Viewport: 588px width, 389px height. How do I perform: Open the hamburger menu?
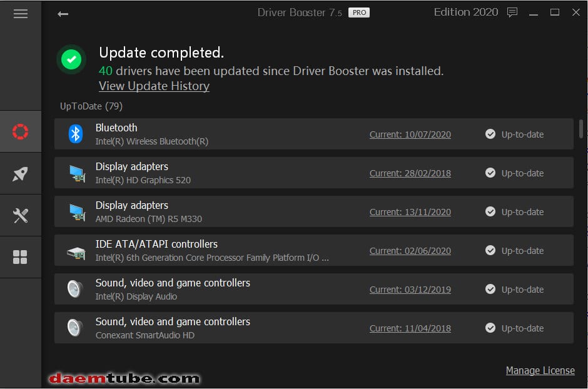(x=21, y=14)
